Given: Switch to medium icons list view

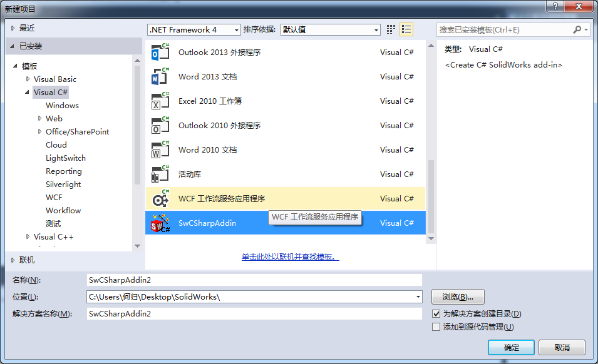Looking at the screenshot, I should pyautogui.click(x=406, y=29).
